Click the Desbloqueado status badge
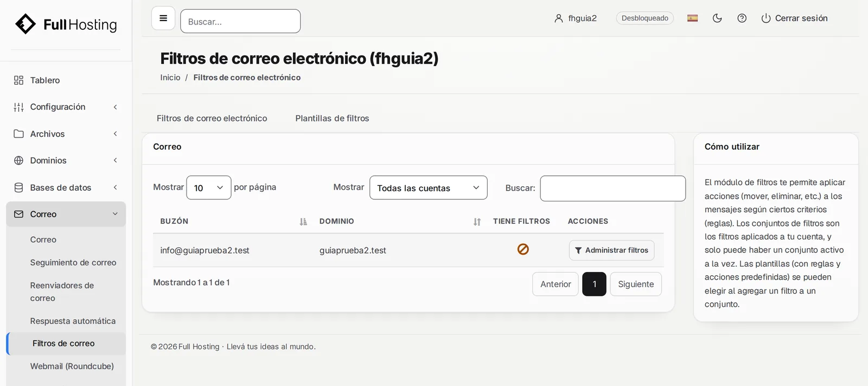Screen dimensions: 868x386 tap(645, 18)
